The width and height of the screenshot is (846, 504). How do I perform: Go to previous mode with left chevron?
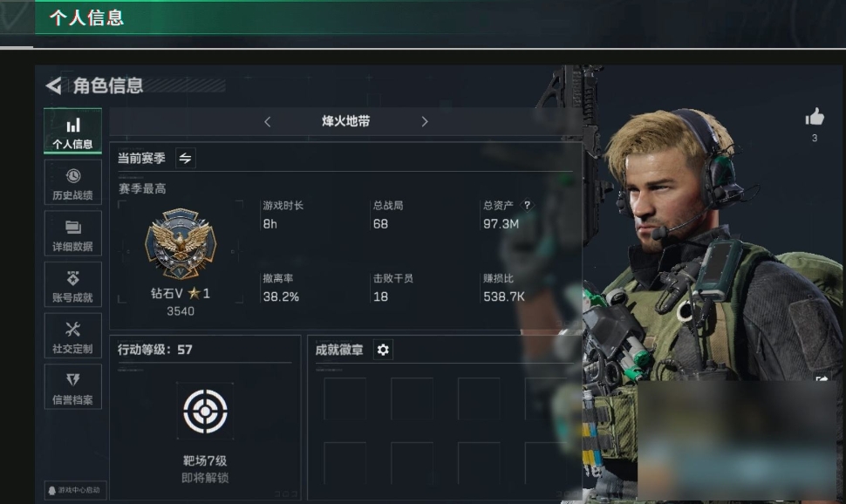tap(268, 122)
